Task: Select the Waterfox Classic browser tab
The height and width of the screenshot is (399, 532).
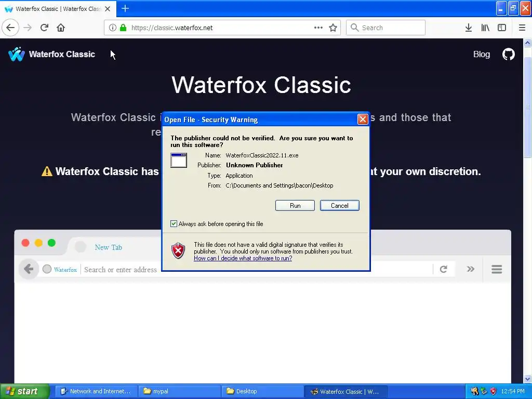Action: point(58,9)
